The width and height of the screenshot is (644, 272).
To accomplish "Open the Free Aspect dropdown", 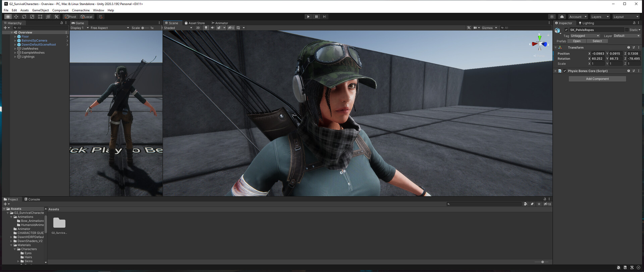I will pyautogui.click(x=110, y=28).
